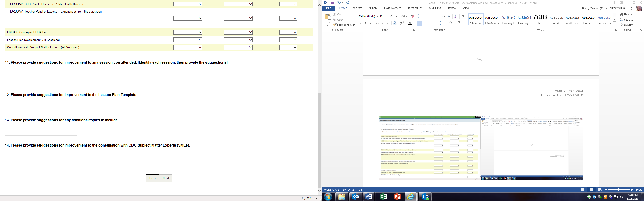Open the PAGE LAYOUT ribbon tab
The height and width of the screenshot is (201, 644).
392,8
